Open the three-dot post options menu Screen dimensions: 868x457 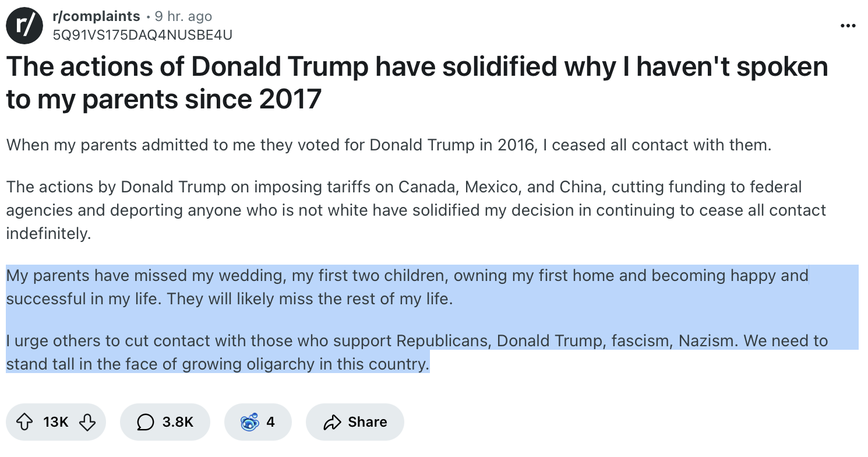[x=848, y=26]
